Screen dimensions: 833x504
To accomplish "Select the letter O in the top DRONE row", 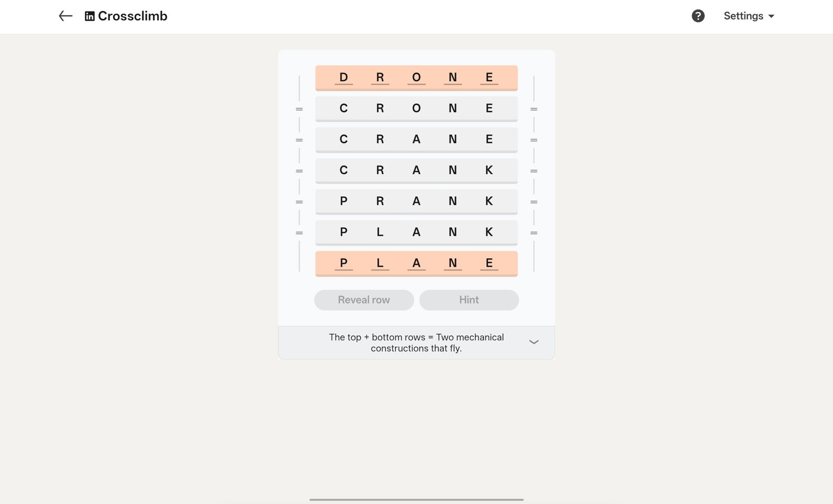I will point(416,77).
